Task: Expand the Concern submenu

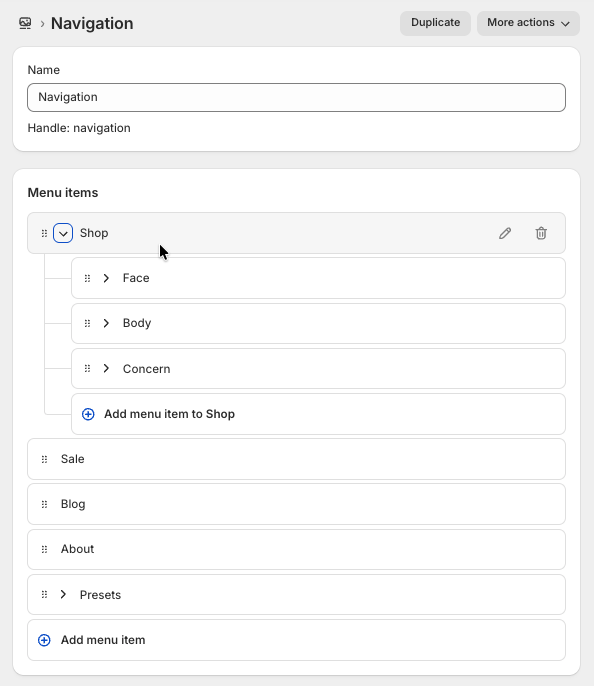Action: 106,368
